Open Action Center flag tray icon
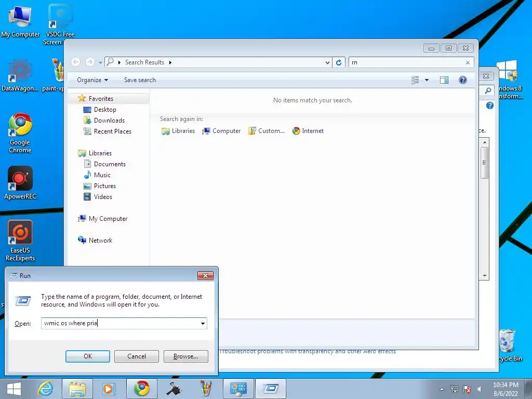This screenshot has width=532, height=399. [x=467, y=389]
